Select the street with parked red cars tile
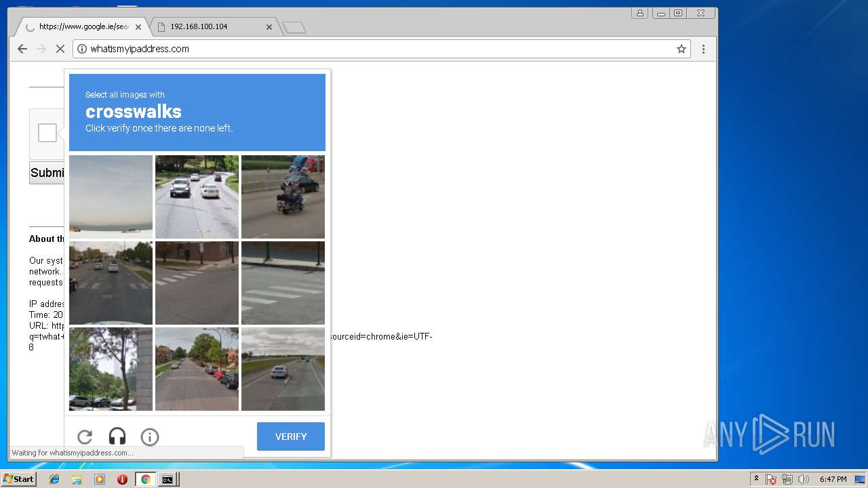868x488 pixels. pyautogui.click(x=197, y=369)
